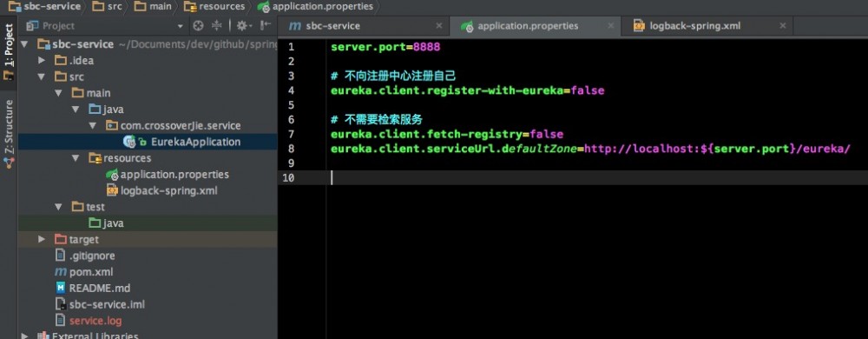
Task: Click the External Libraries icon
Action: 43,336
